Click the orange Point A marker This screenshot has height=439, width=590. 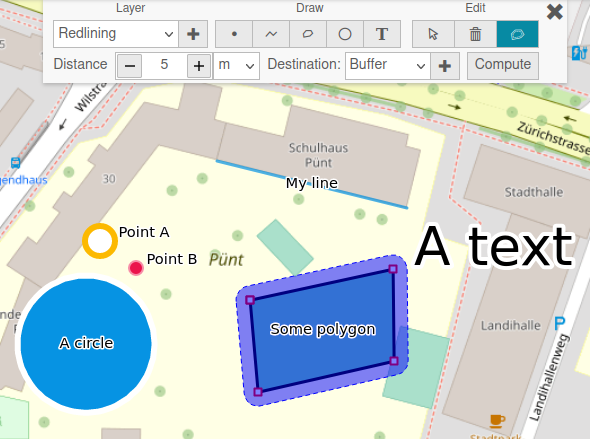[x=100, y=241]
